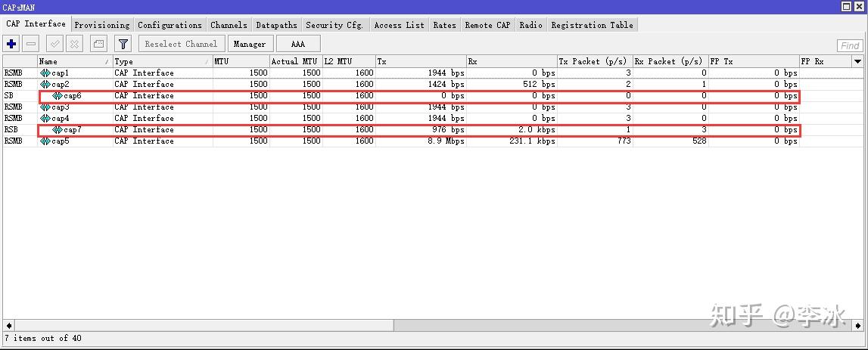Select the cap4 row name
This screenshot has height=350, width=868.
click(x=61, y=119)
